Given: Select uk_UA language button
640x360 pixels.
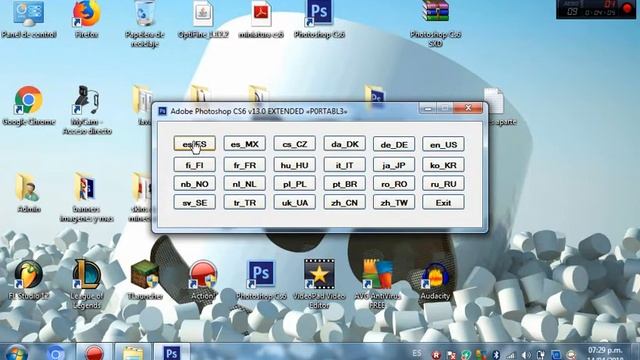Looking at the screenshot, I should [x=295, y=202].
